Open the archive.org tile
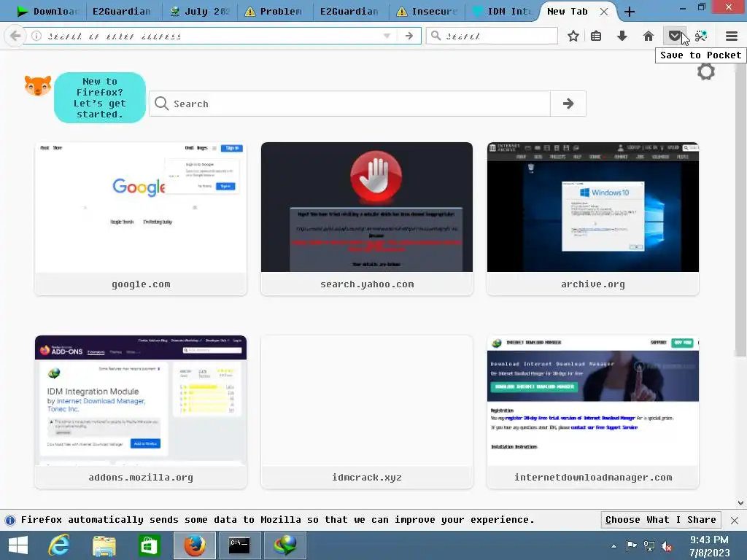Viewport: 747px width, 560px height. [592, 219]
